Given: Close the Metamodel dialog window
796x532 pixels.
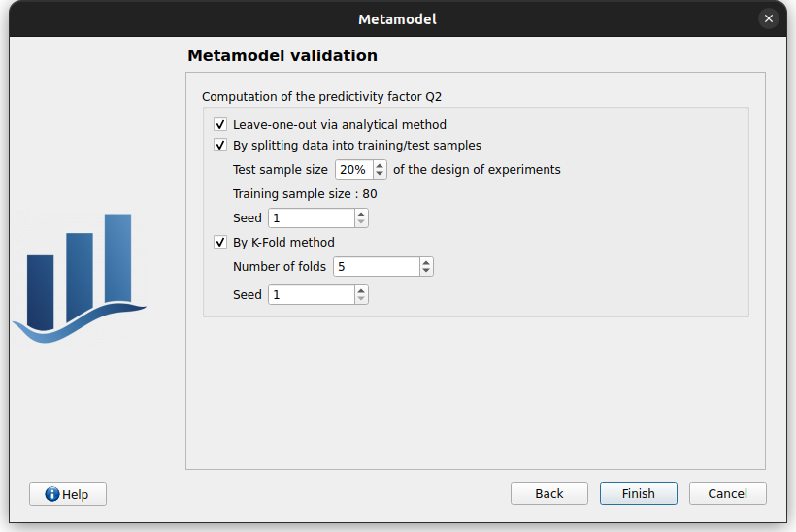Looking at the screenshot, I should click(x=769, y=18).
